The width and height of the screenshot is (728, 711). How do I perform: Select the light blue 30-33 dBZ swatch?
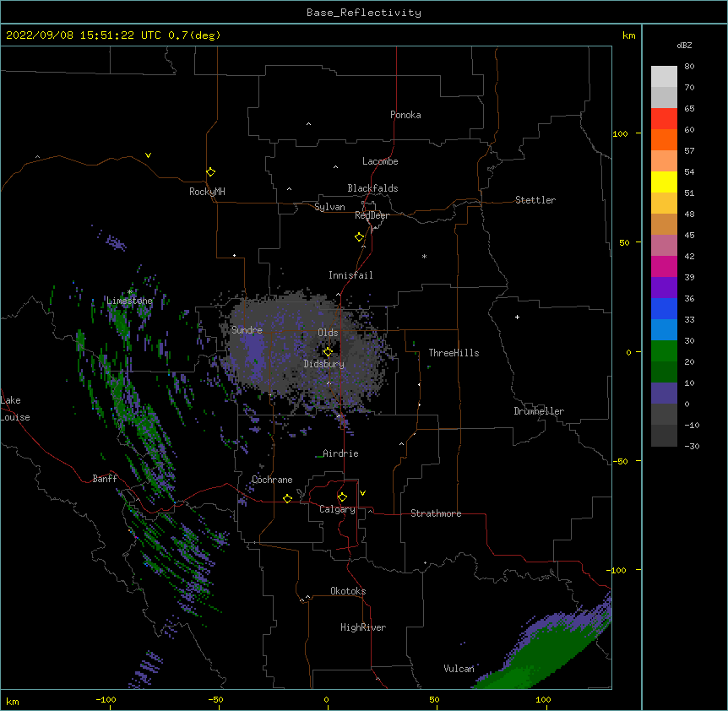(x=664, y=330)
